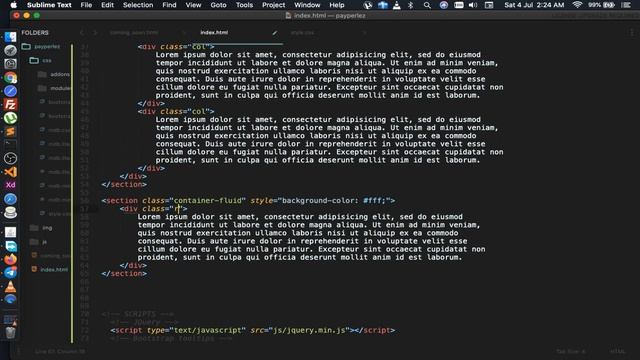
Task: Switch to the index.html tab
Action: tap(214, 33)
